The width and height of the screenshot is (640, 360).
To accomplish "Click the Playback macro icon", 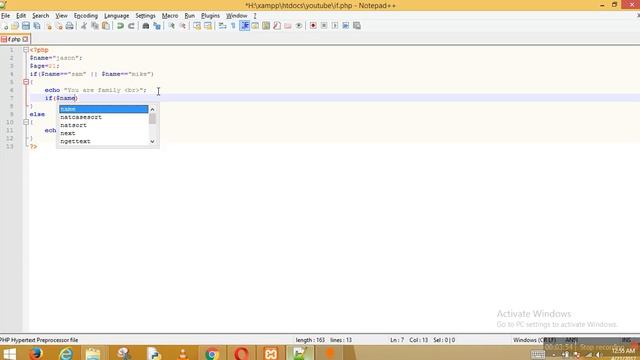I will pos(335,26).
